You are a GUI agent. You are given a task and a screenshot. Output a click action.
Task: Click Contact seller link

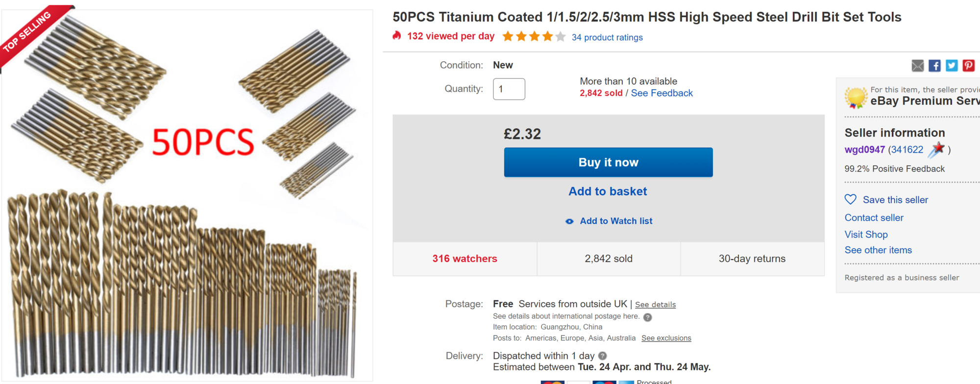coord(874,218)
